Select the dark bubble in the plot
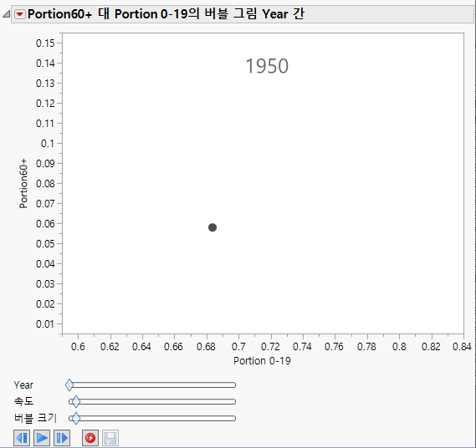This screenshot has width=476, height=448. (x=212, y=227)
